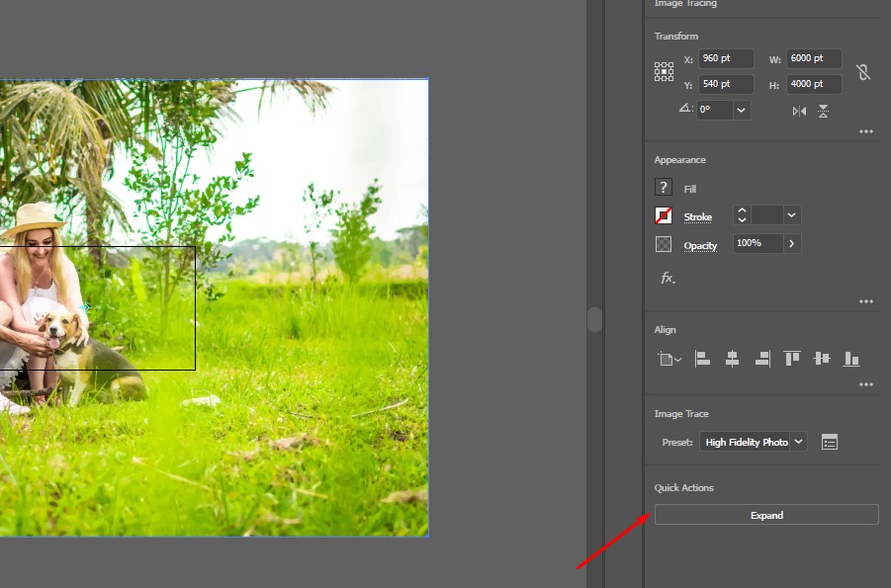This screenshot has height=588, width=891.
Task: Click the Maintain Proportions link icon
Action: click(863, 71)
